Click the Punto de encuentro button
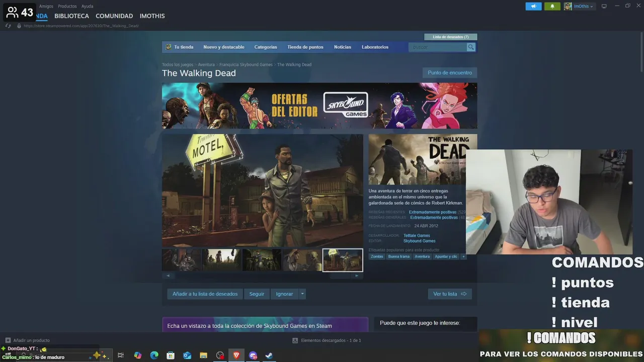This screenshot has width=644, height=362. point(450,73)
